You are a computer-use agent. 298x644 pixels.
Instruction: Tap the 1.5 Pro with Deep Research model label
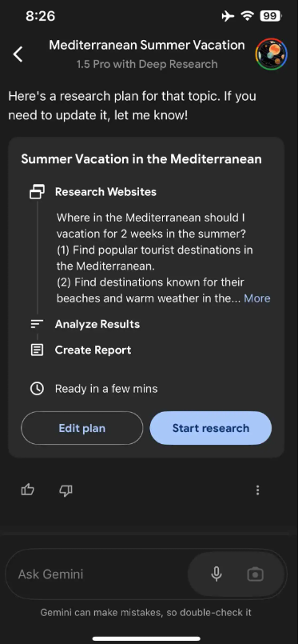[x=147, y=64]
